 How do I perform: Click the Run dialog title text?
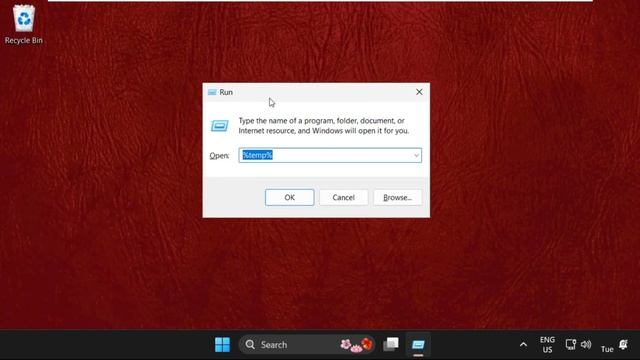click(226, 92)
